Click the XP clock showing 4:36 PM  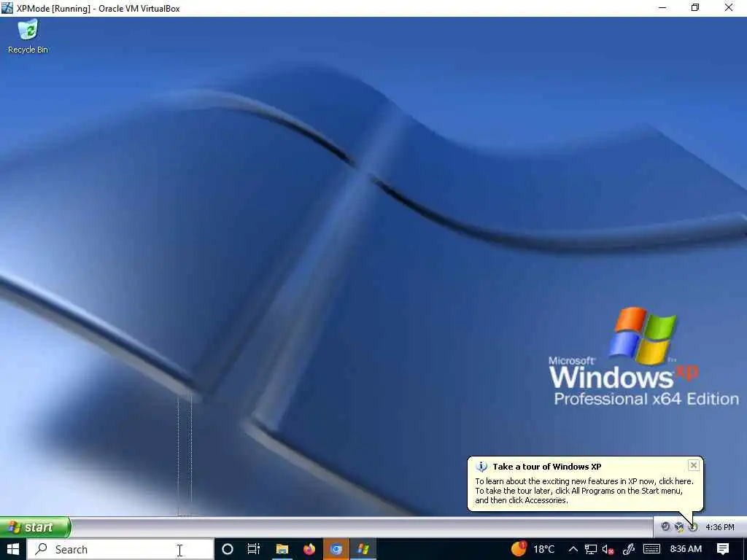(x=720, y=527)
